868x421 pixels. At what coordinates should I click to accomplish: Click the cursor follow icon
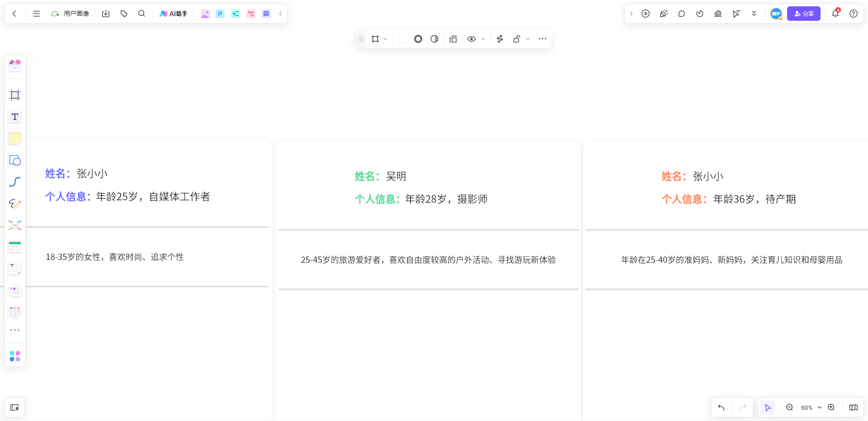click(x=736, y=14)
